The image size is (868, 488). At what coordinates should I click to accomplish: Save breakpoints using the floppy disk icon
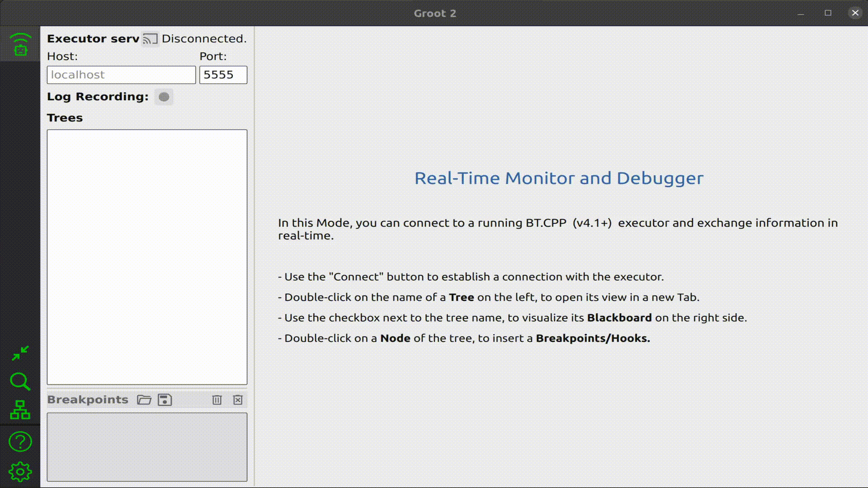click(x=165, y=400)
